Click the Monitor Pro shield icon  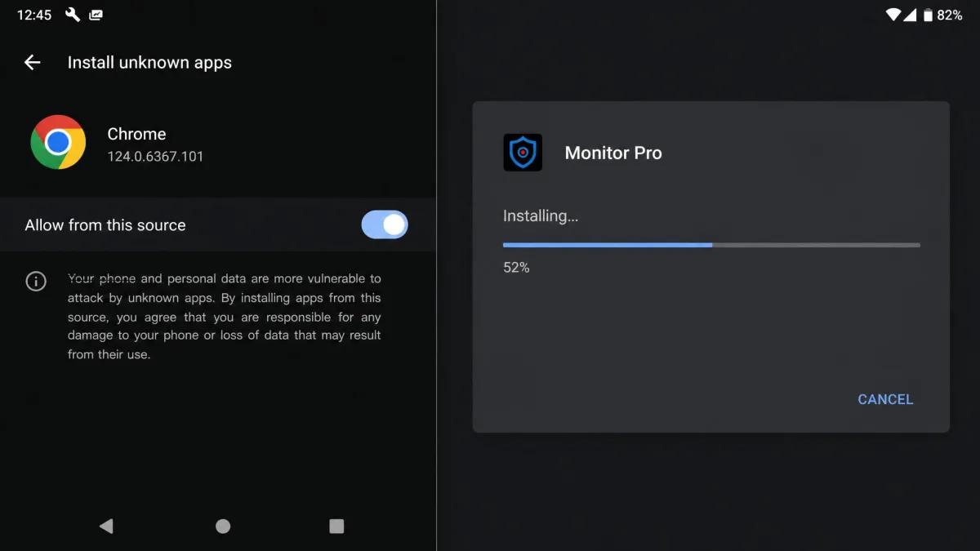pos(523,152)
